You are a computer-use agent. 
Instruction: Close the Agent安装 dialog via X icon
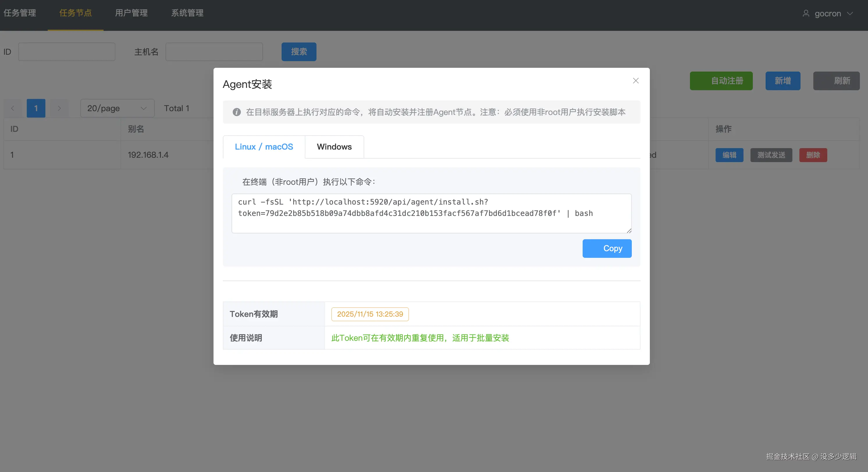pyautogui.click(x=636, y=81)
